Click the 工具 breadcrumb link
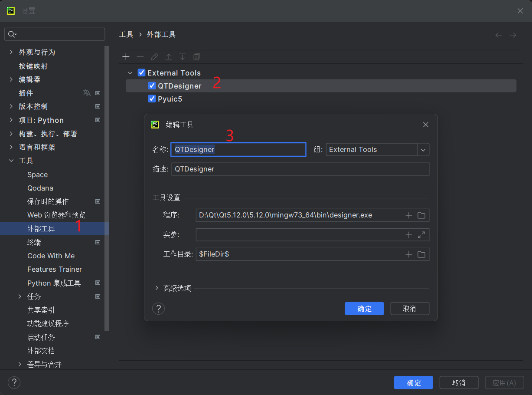This screenshot has height=395, width=532. 126,34
